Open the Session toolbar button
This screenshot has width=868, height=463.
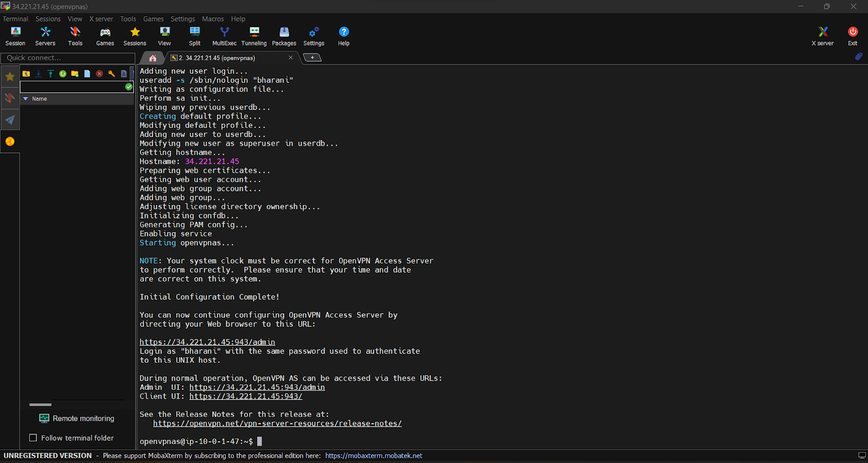pos(15,36)
